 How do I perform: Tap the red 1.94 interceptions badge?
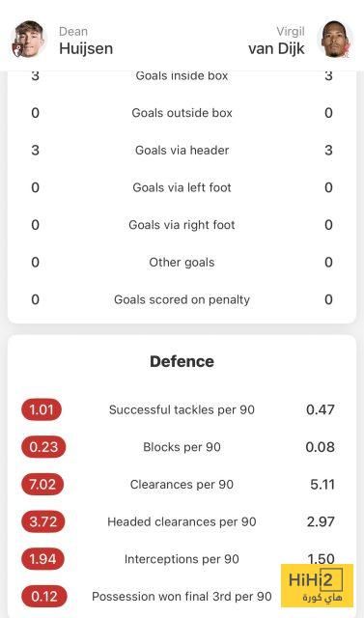click(x=42, y=559)
